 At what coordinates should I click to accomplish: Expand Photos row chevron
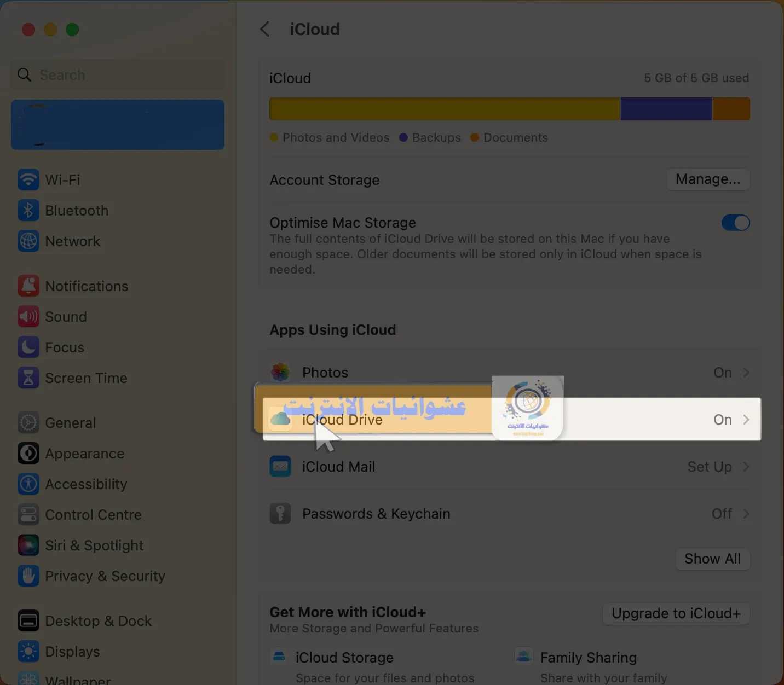(x=746, y=373)
